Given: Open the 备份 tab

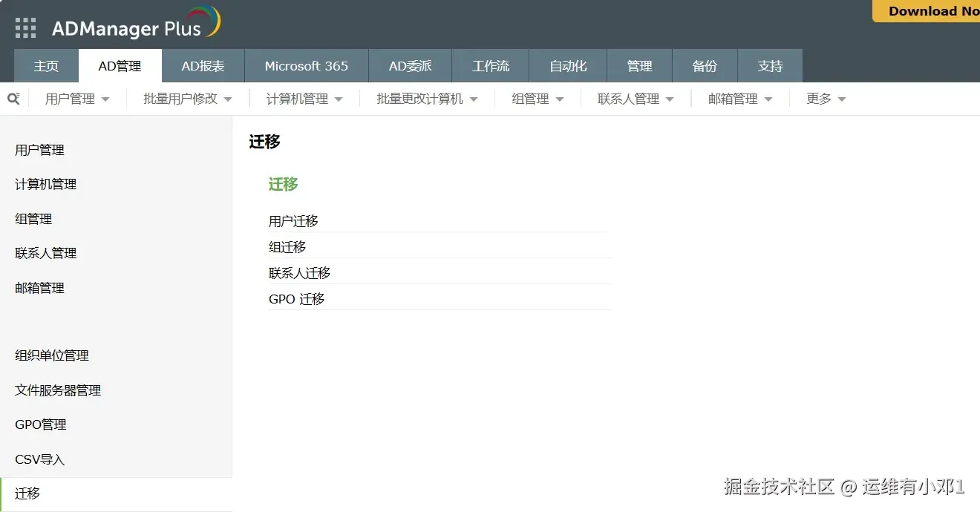Looking at the screenshot, I should pyautogui.click(x=704, y=65).
